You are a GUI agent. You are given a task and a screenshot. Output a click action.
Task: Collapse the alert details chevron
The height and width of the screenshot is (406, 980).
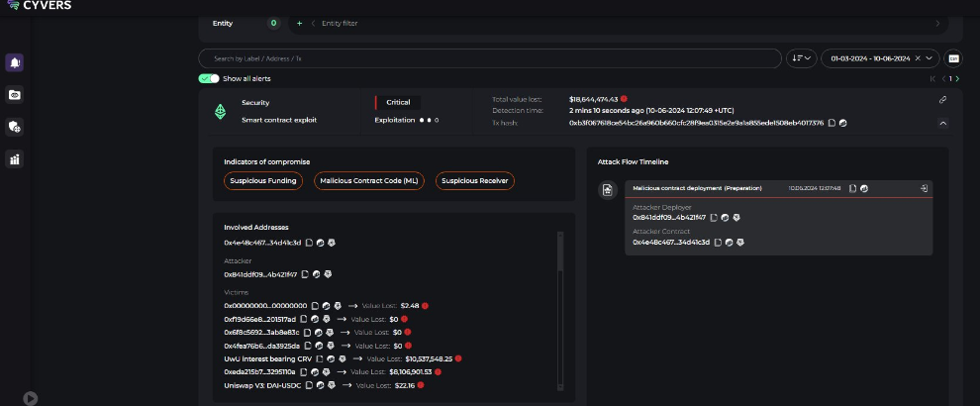point(942,123)
